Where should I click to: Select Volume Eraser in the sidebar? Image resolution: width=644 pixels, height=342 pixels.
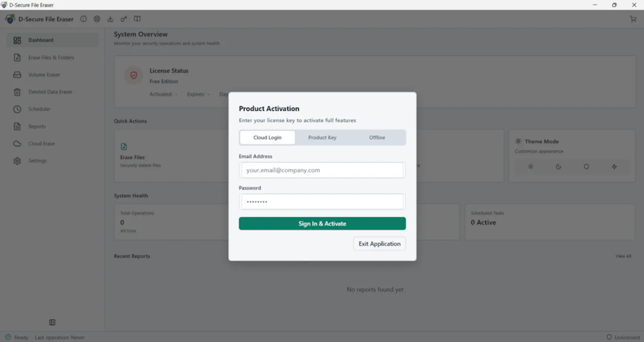coord(53,75)
